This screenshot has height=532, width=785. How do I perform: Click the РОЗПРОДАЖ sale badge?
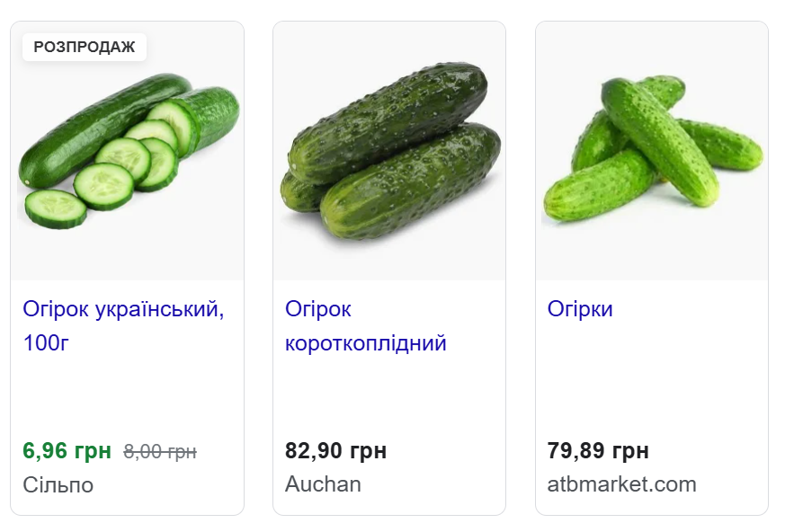85,48
